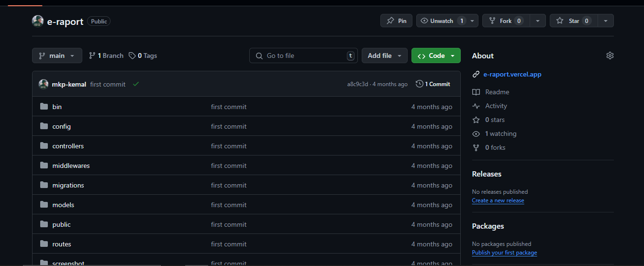This screenshot has width=644, height=266.
Task: Click the Activity pulse link
Action: point(496,106)
